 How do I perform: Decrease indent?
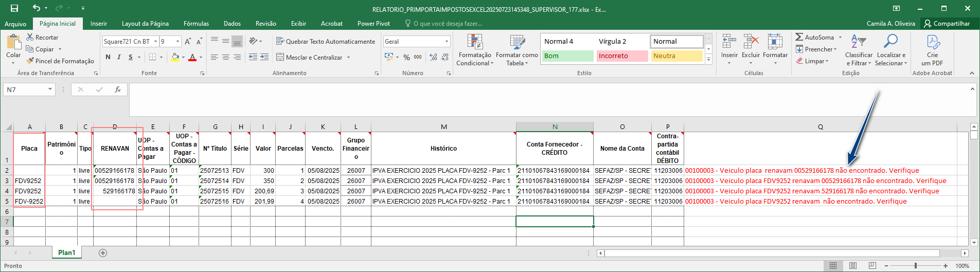coord(253,57)
